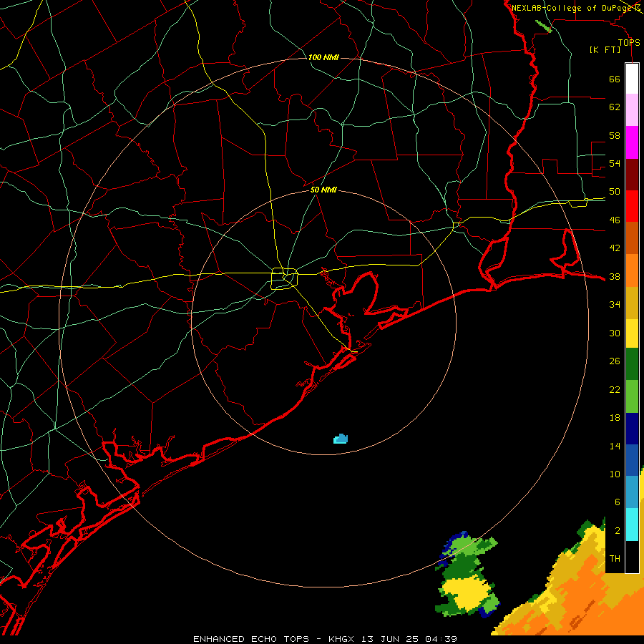Click the legend value '54'
This screenshot has width=644, height=644.
coord(615,163)
